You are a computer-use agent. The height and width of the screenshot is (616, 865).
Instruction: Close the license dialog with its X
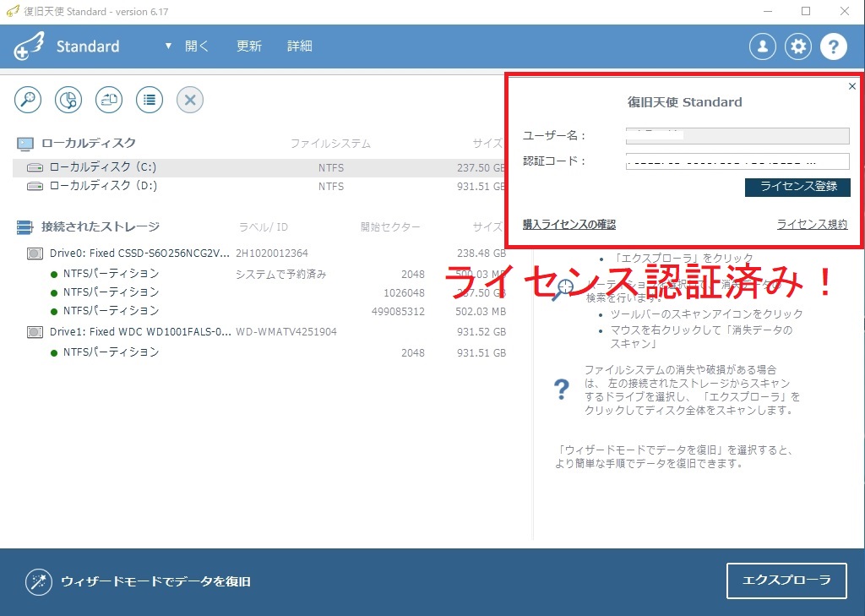(x=851, y=86)
